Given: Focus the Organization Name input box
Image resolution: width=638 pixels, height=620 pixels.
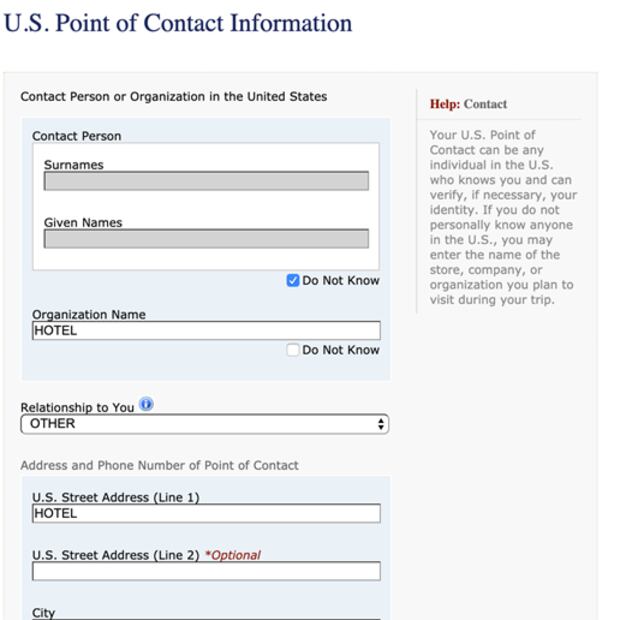Looking at the screenshot, I should coord(206,331).
